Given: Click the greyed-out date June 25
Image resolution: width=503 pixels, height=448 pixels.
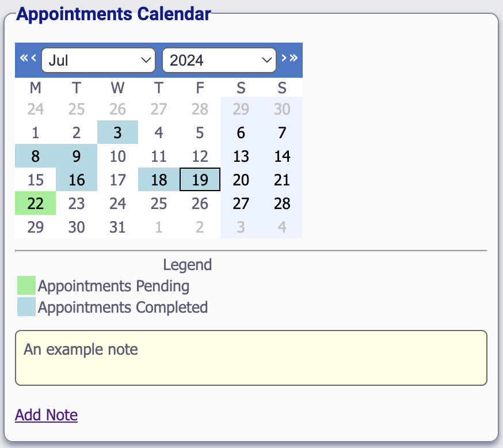Looking at the screenshot, I should (76, 109).
